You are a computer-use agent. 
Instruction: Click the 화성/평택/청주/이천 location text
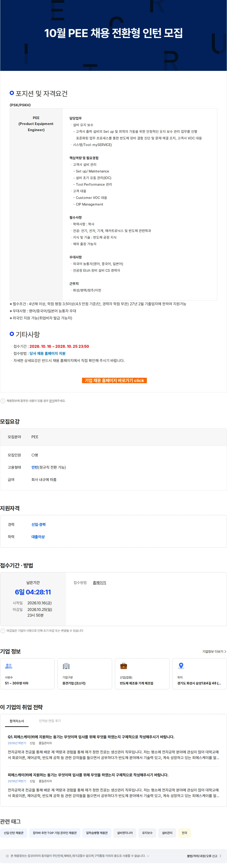[x=87, y=290]
